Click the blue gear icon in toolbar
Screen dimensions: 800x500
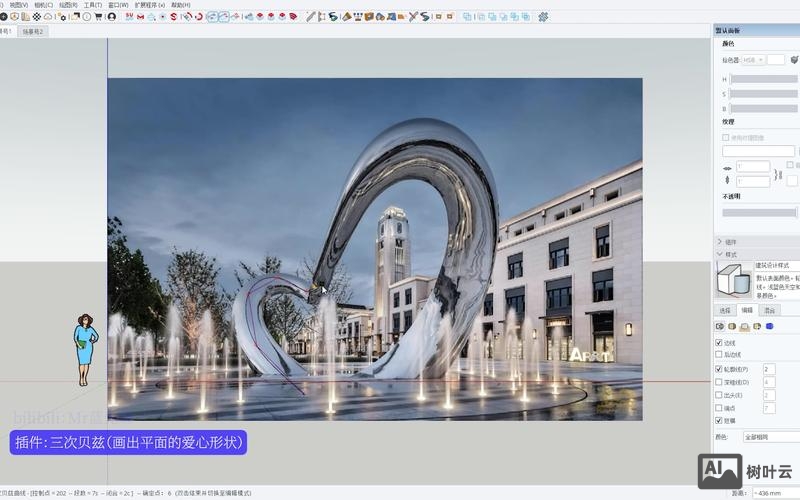pyautogui.click(x=543, y=17)
